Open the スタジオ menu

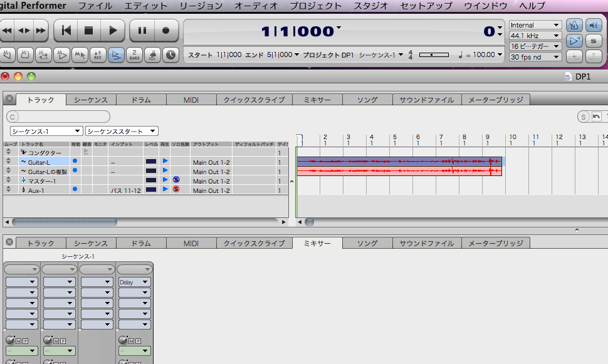(370, 6)
